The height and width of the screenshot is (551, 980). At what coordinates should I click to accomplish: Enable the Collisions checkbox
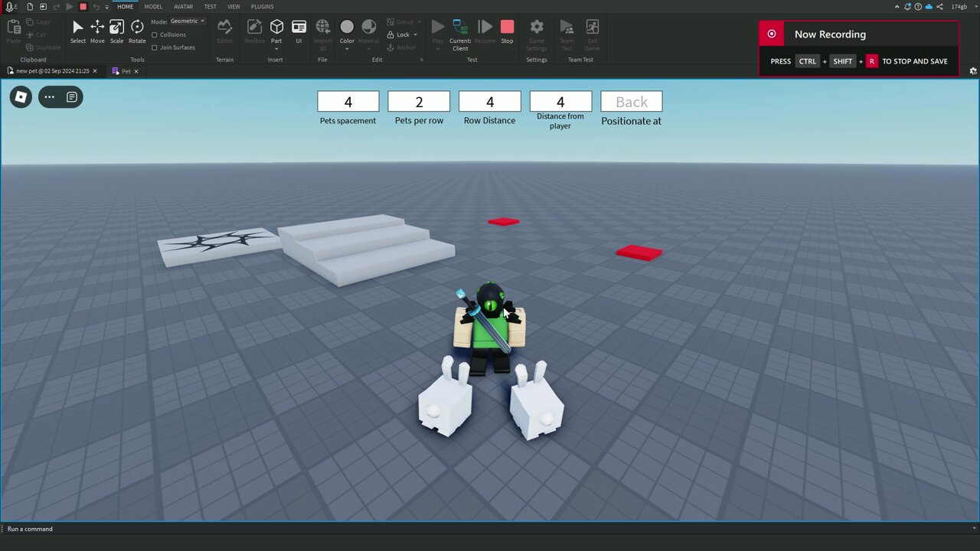point(155,34)
